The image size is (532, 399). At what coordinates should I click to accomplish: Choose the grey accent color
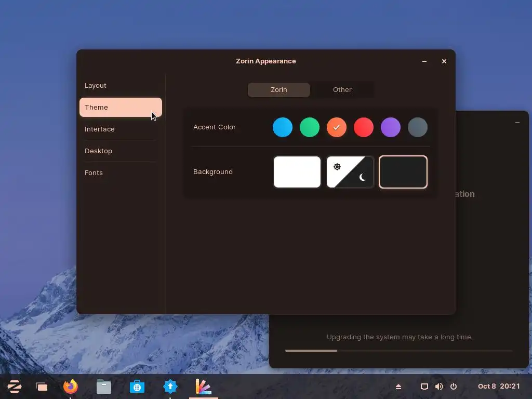pyautogui.click(x=418, y=127)
